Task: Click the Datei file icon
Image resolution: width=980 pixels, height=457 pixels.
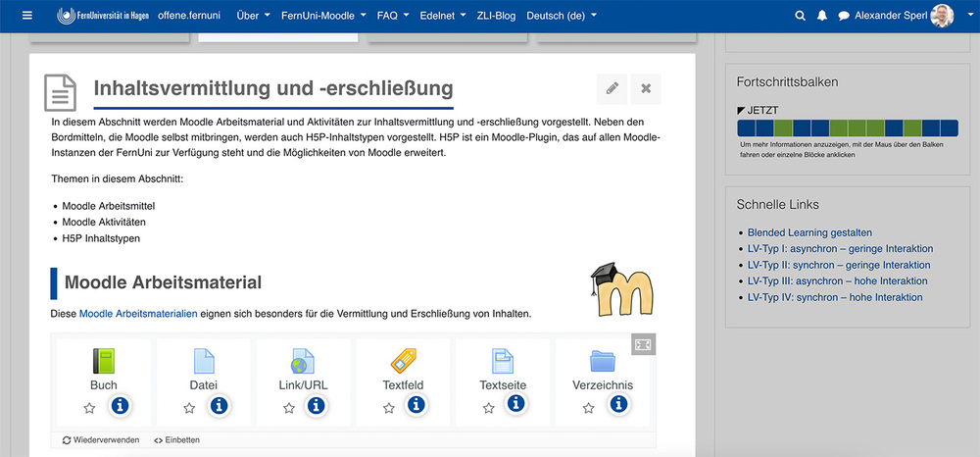Action: click(x=204, y=361)
